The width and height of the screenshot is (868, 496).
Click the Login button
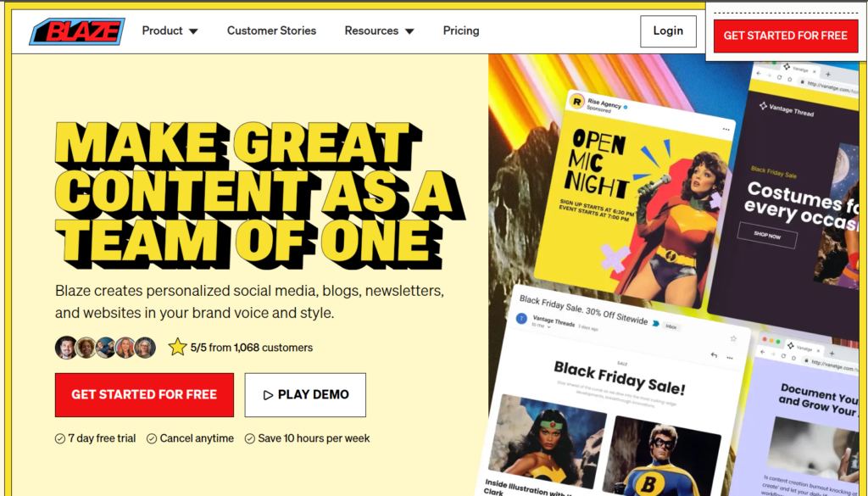668,31
